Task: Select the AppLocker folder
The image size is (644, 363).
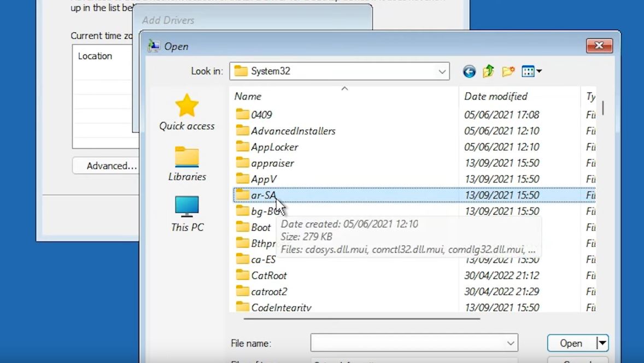Action: [x=267, y=147]
